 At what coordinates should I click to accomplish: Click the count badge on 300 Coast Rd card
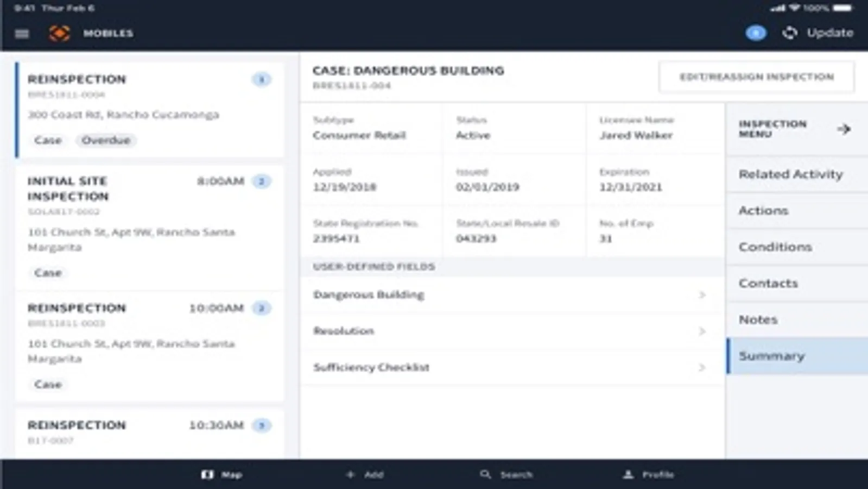262,80
